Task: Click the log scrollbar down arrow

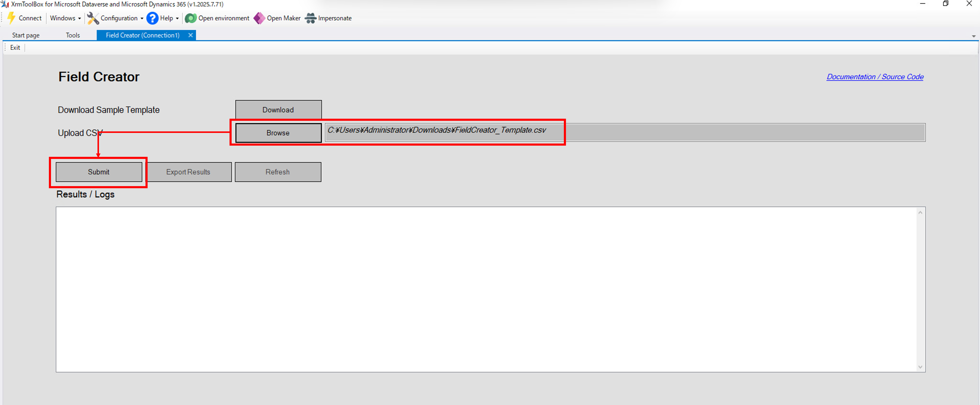Action: [920, 367]
